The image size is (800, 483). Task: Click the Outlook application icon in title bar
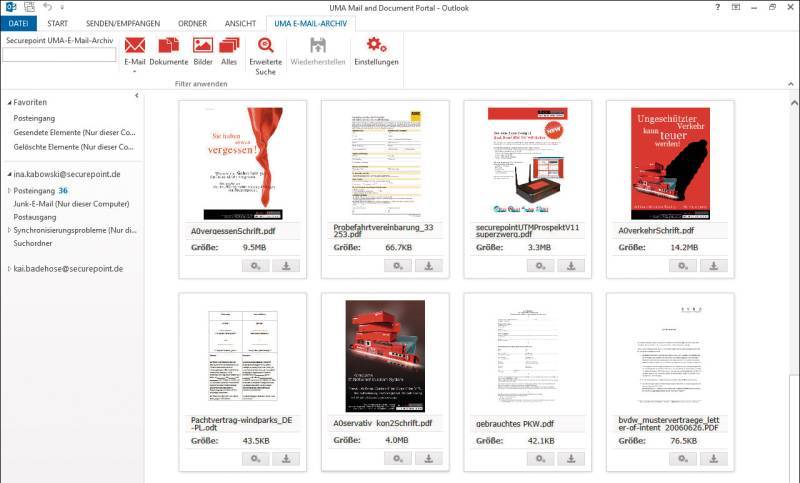[10, 7]
